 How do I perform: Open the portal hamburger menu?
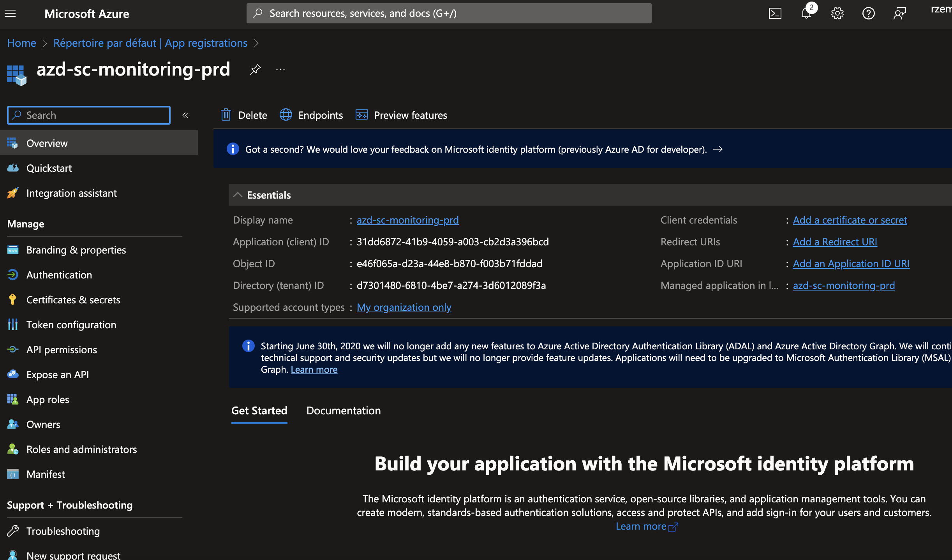pyautogui.click(x=10, y=14)
